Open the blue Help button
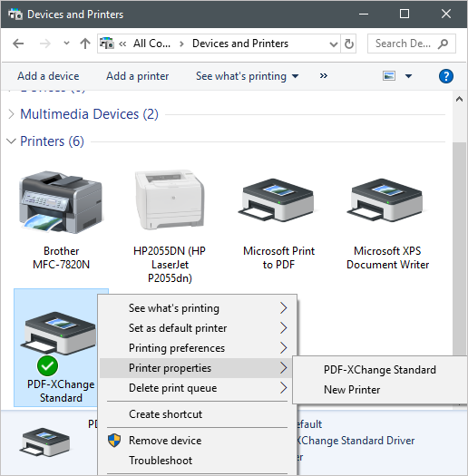The height and width of the screenshot is (476, 468). [x=446, y=76]
